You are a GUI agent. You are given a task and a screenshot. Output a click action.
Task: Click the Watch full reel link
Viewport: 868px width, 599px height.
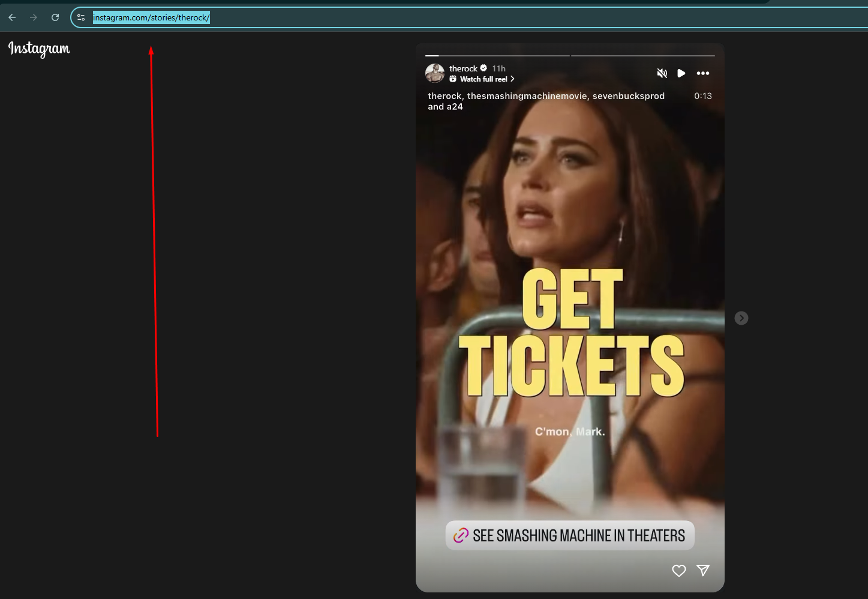pos(483,79)
